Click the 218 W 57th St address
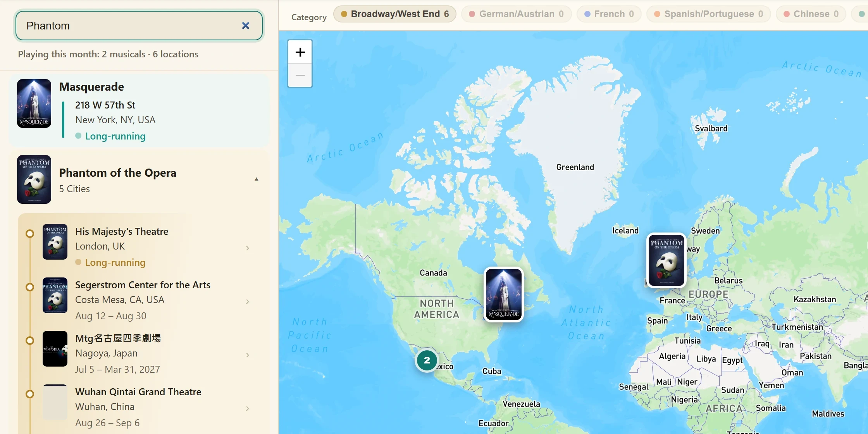This screenshot has height=434, width=868. coord(105,105)
